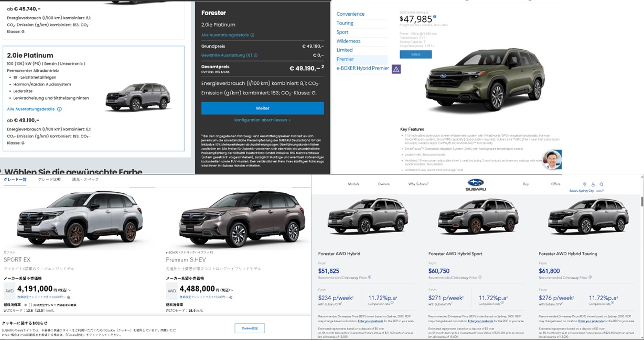Open the Models menu in header

tap(353, 184)
